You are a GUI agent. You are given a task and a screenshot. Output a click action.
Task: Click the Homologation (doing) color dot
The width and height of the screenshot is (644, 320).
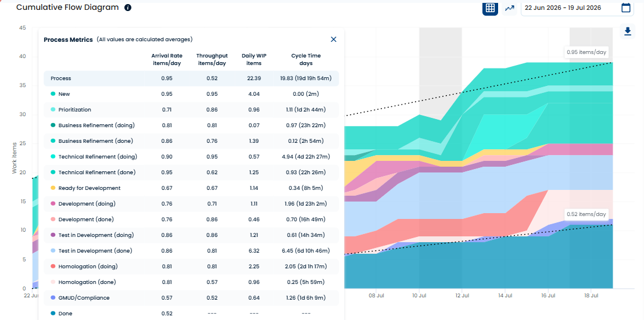53,266
